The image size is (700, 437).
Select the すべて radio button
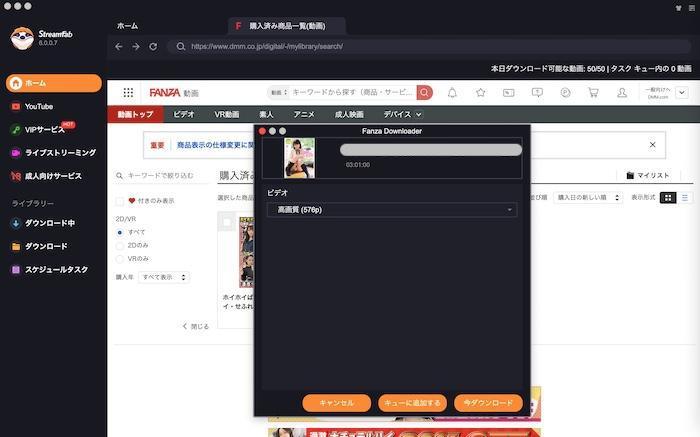120,233
